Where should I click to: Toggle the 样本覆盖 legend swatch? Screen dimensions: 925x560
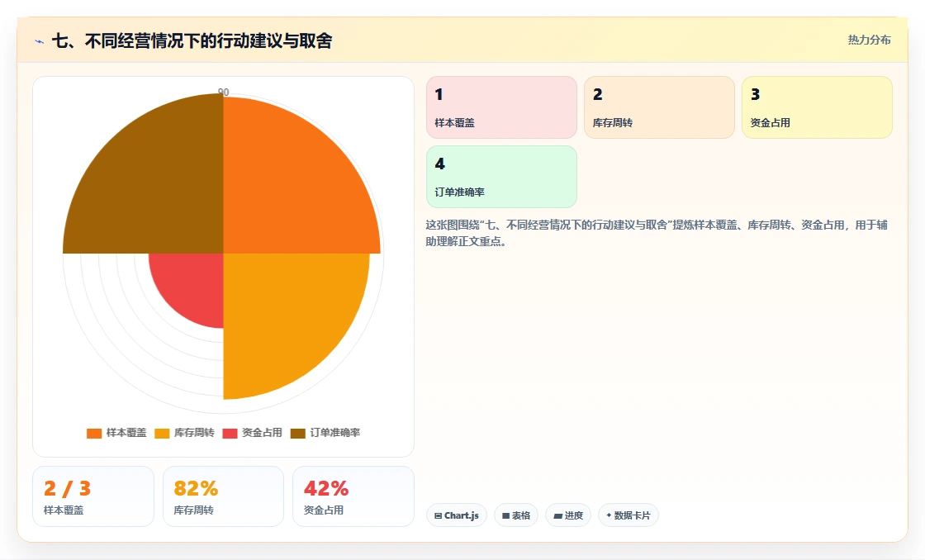tap(94, 433)
